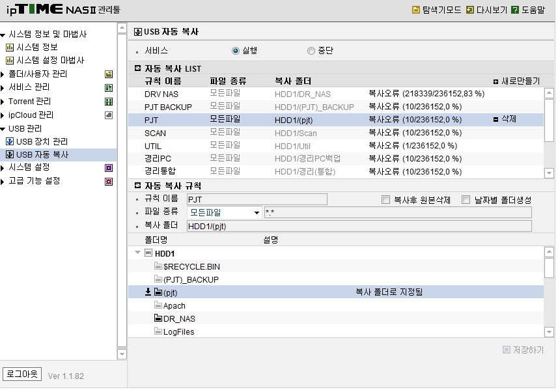Expand 폴더/사용자 관리 menu
This screenshot has width=558, height=392.
coord(3,74)
